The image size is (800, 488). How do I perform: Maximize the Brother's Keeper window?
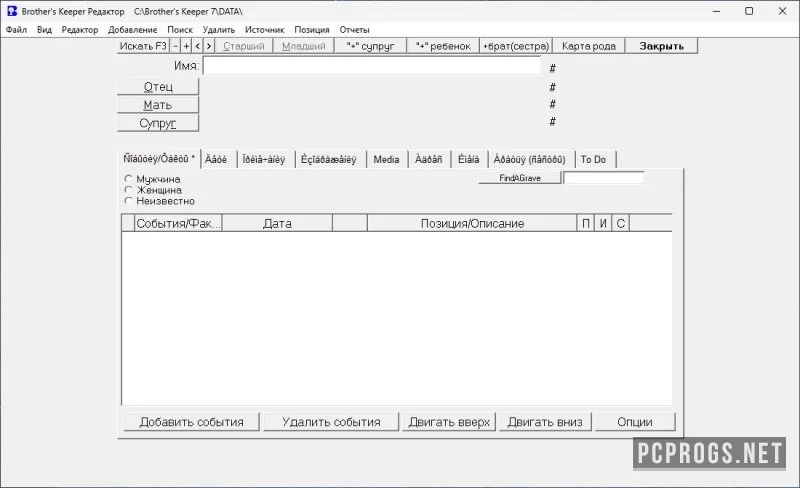point(749,11)
